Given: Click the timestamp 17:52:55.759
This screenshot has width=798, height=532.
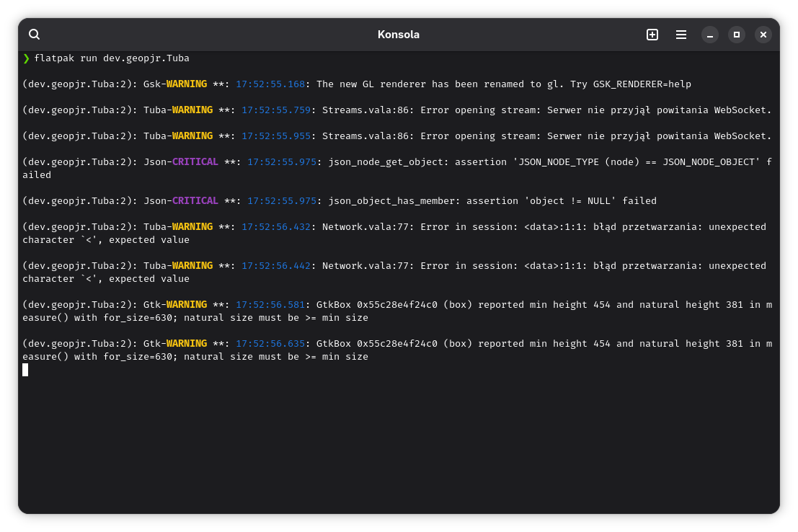Looking at the screenshot, I should (276, 110).
